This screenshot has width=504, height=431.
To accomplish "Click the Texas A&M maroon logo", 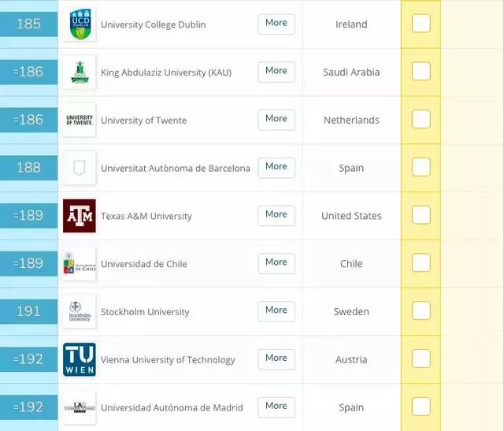I will coord(80,216).
